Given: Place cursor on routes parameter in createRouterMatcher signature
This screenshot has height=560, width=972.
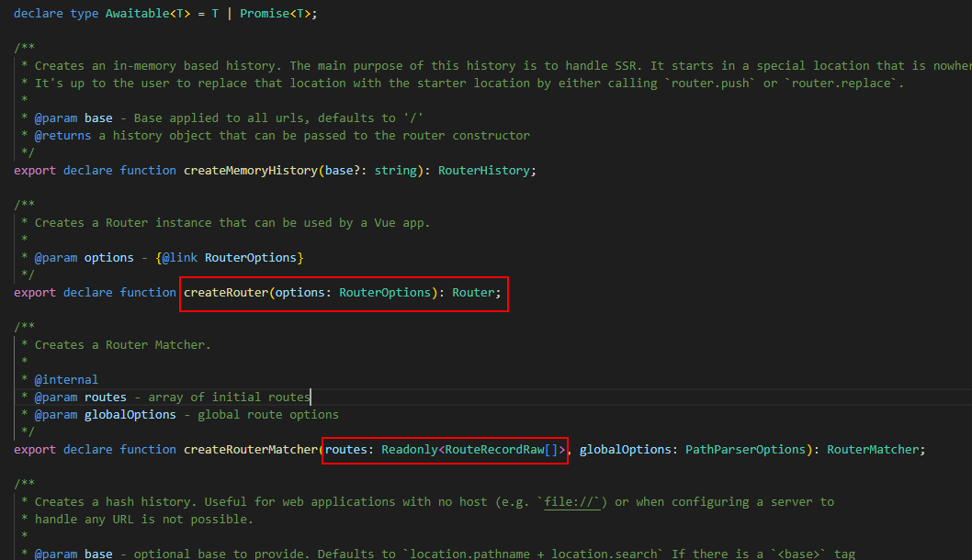Looking at the screenshot, I should pos(346,450).
